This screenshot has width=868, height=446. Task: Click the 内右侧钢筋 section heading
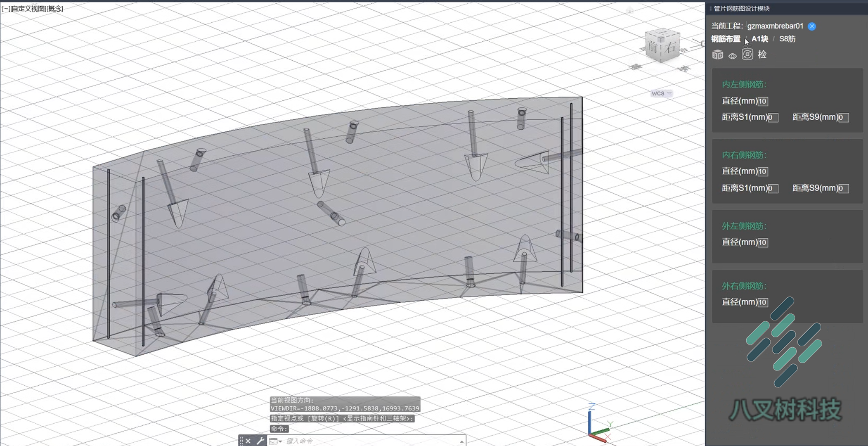[x=744, y=155]
